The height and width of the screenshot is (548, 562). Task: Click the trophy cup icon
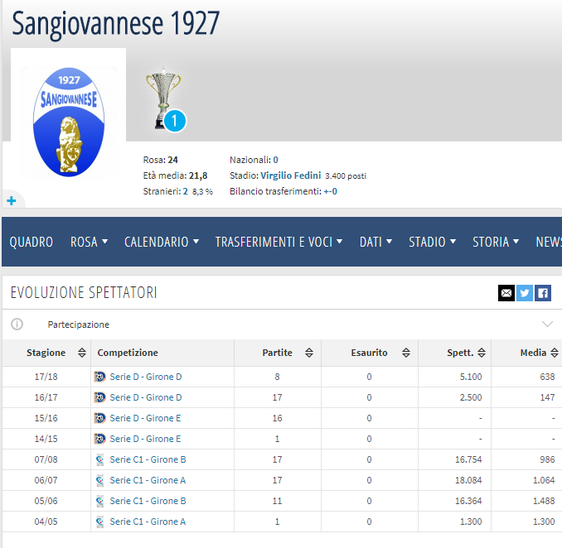coord(164,97)
